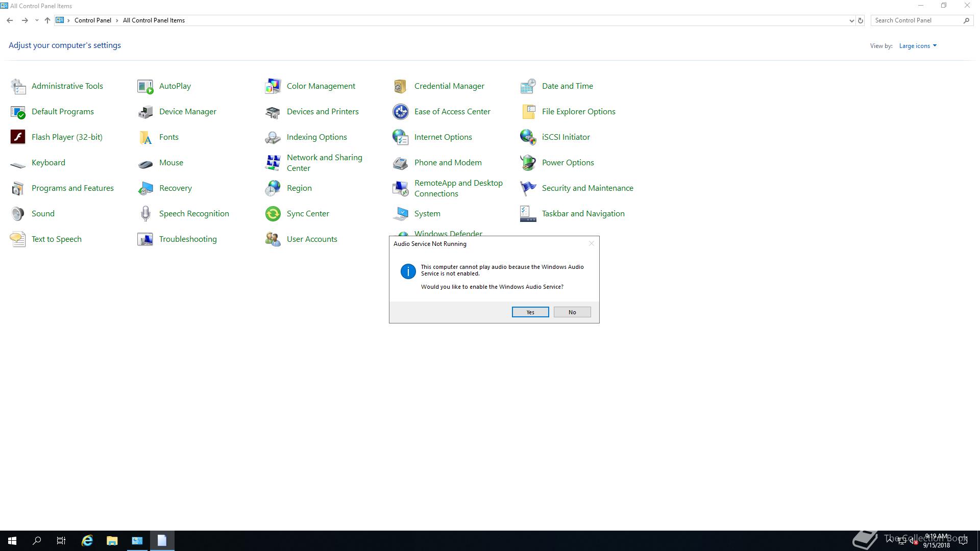
Task: Launch Internet Explorer from the taskbar
Action: [87, 541]
